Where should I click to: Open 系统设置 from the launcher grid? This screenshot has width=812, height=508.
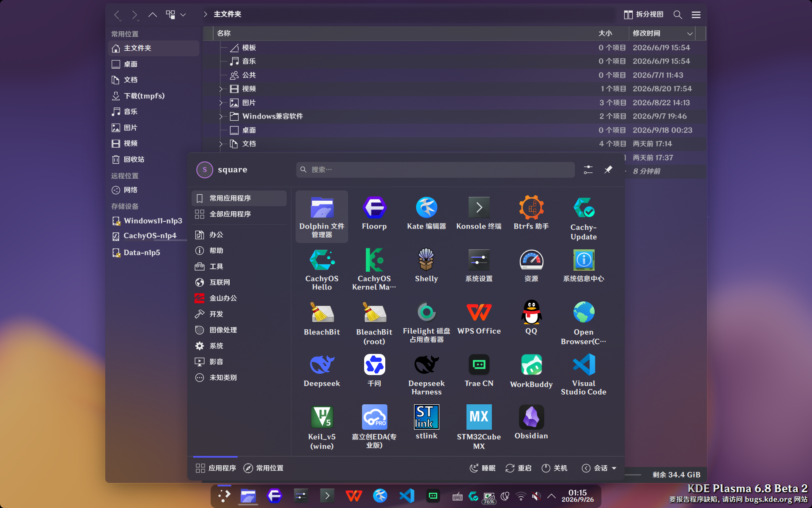(x=479, y=266)
